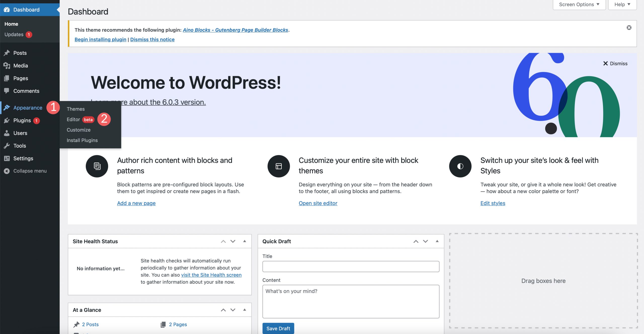Click the Pages icon in sidebar
The height and width of the screenshot is (334, 644).
pos(6,78)
